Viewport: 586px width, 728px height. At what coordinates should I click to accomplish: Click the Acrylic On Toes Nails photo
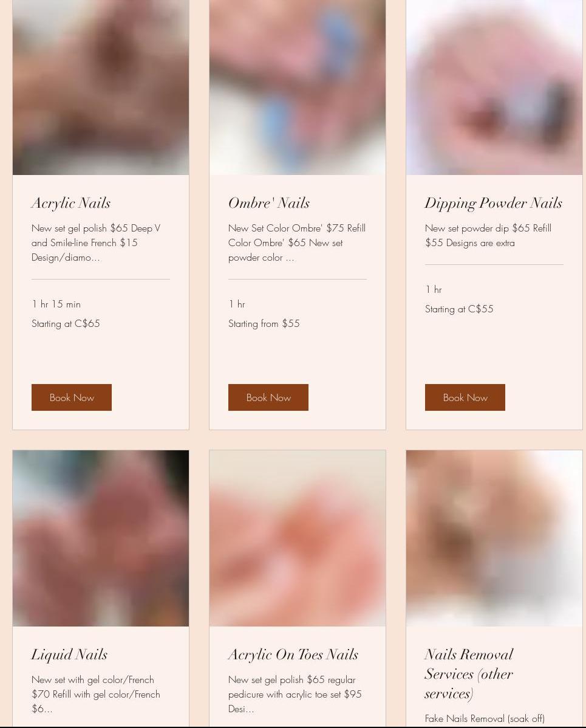click(x=298, y=538)
